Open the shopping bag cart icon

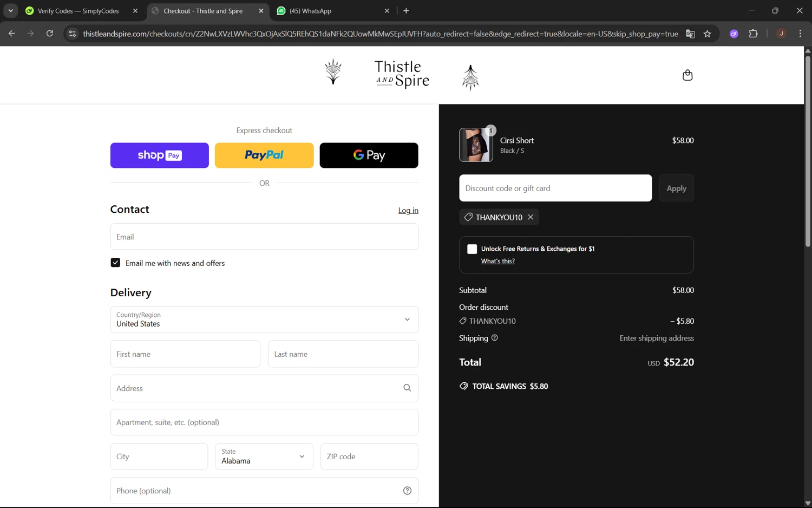pyautogui.click(x=687, y=75)
